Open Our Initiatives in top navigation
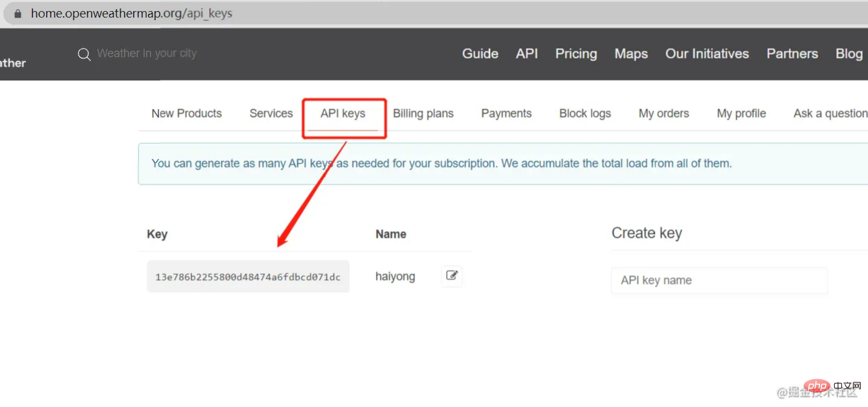This screenshot has width=868, height=407. [x=707, y=54]
